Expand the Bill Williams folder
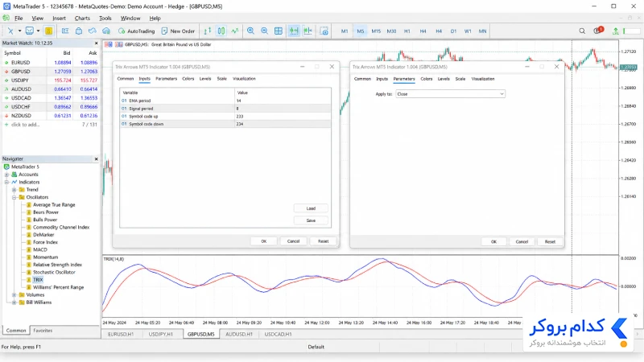The width and height of the screenshot is (644, 362). (14, 302)
